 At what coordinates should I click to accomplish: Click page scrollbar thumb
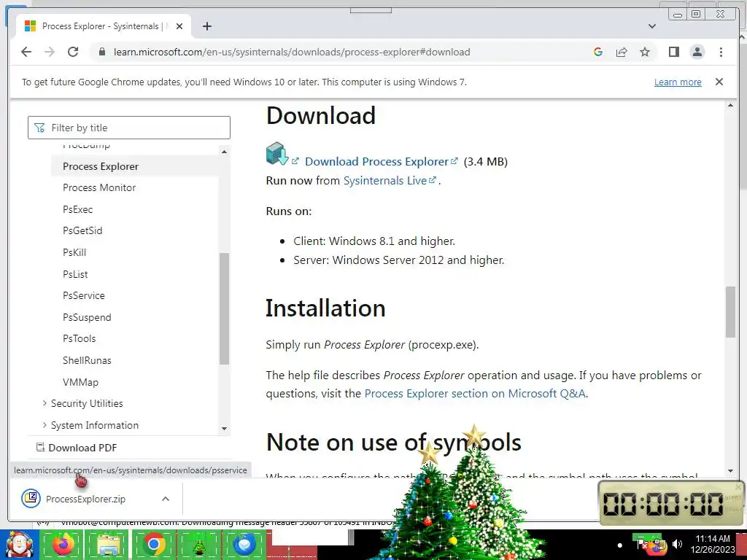click(731, 312)
